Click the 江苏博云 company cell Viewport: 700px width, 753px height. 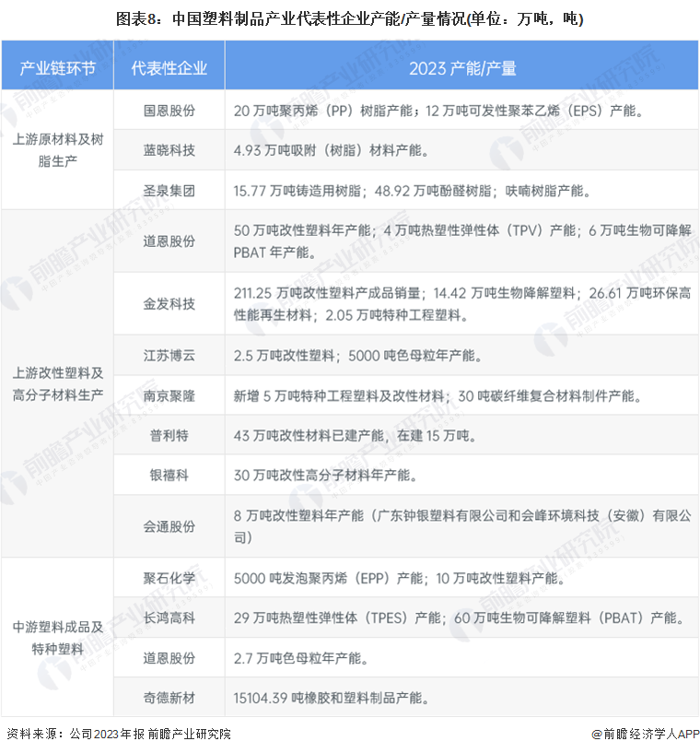point(169,356)
